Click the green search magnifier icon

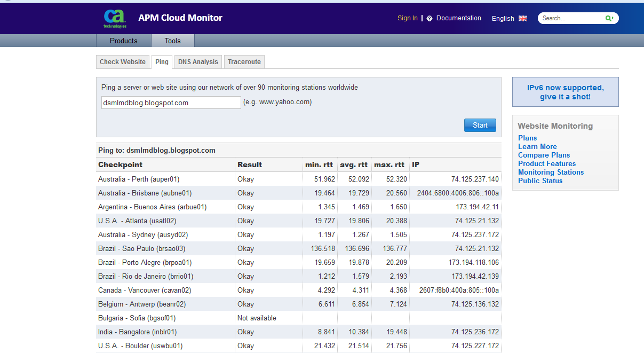(609, 18)
